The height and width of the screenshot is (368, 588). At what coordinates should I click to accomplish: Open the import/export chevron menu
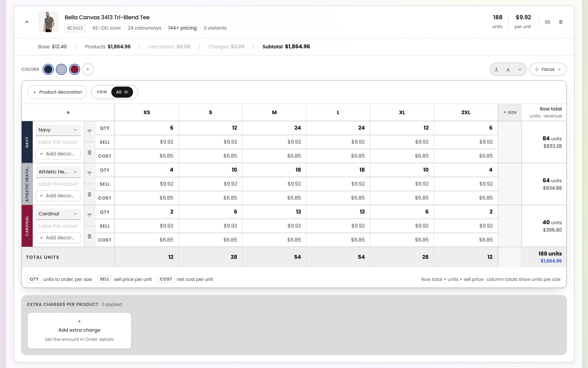520,69
